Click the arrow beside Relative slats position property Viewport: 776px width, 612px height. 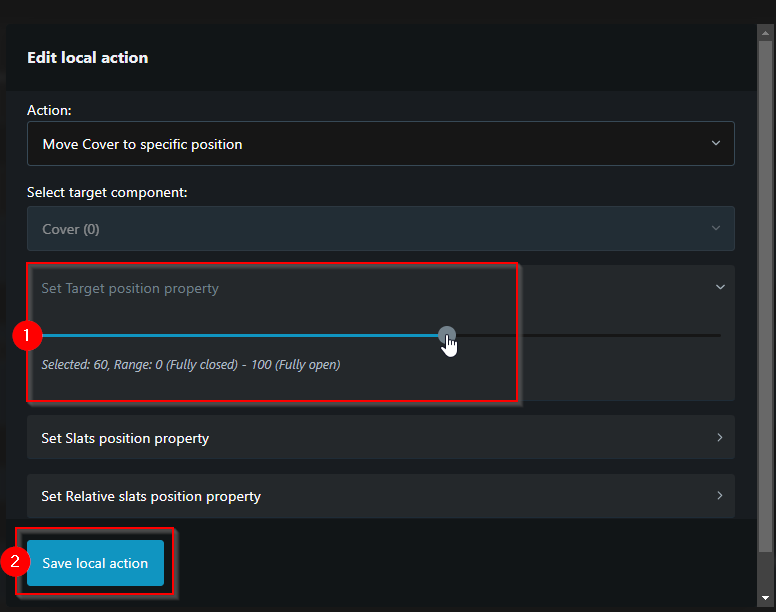click(720, 496)
